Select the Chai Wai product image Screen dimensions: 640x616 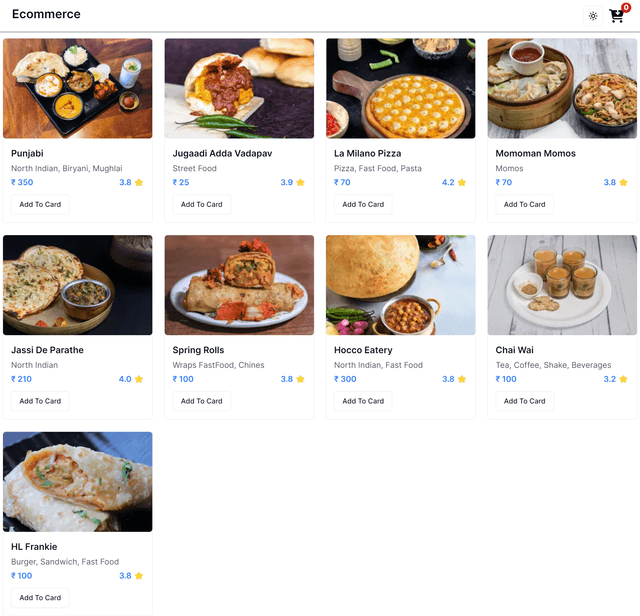pyautogui.click(x=562, y=285)
